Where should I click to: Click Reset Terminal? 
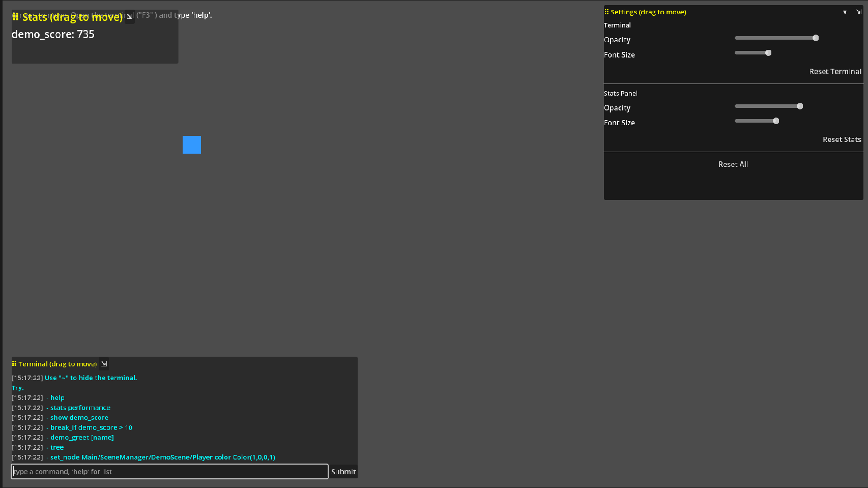pos(835,71)
